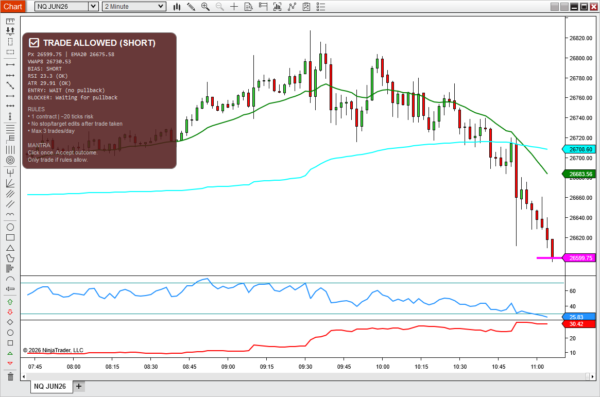Open the bar type chart style icon
The width and height of the screenshot is (600, 397).
176,7
